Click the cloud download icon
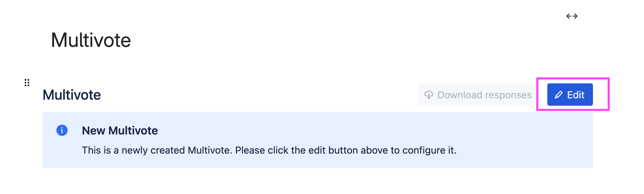 [429, 95]
